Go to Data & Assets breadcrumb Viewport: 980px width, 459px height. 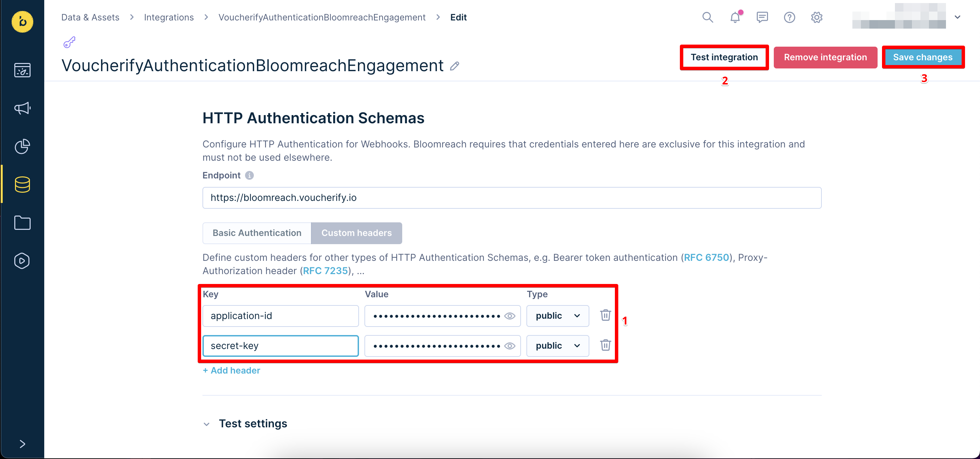tap(90, 17)
